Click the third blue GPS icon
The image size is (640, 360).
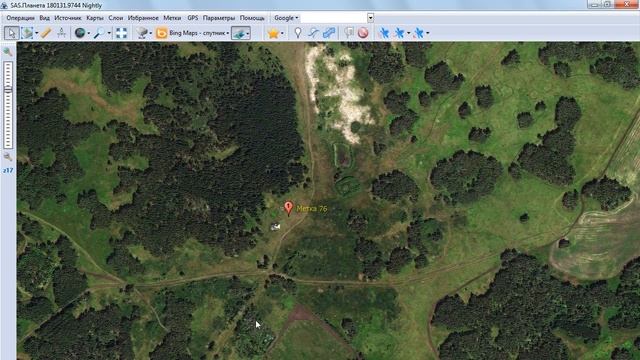pyautogui.click(x=418, y=33)
